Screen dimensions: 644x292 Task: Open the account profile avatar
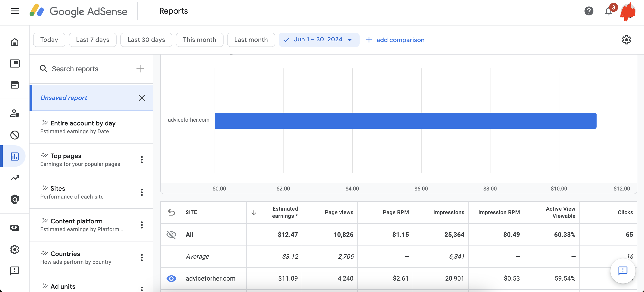coord(628,11)
